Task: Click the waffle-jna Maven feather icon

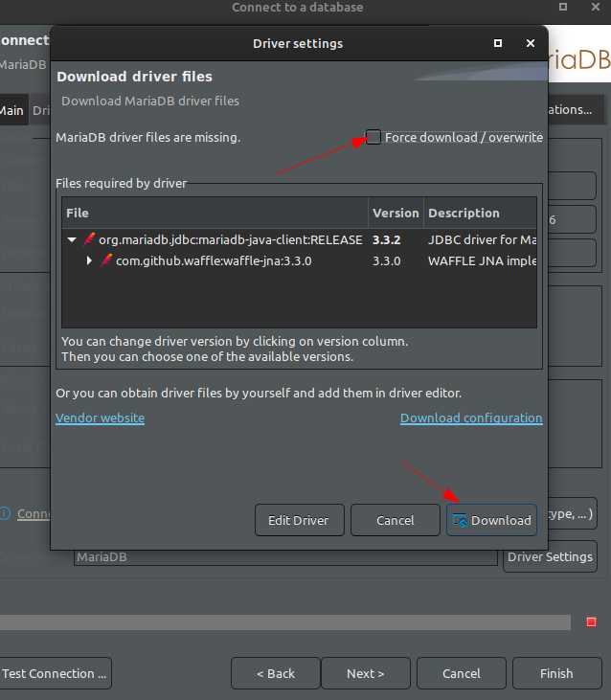Action: coord(106,260)
